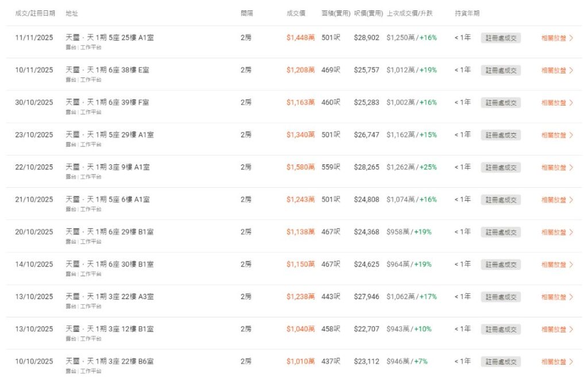The width and height of the screenshot is (588, 387).
Task: Click chevron arrow in 6座 30樓 B1室 row
Action: [571, 265]
